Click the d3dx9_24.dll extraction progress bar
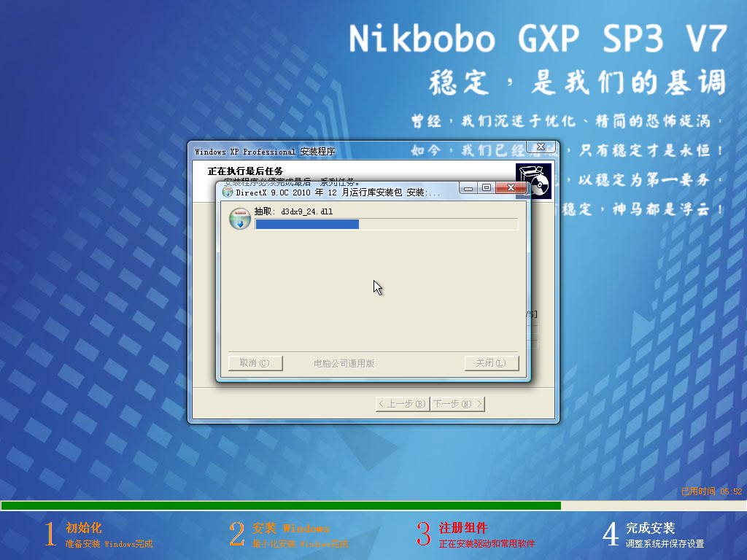 [x=387, y=225]
